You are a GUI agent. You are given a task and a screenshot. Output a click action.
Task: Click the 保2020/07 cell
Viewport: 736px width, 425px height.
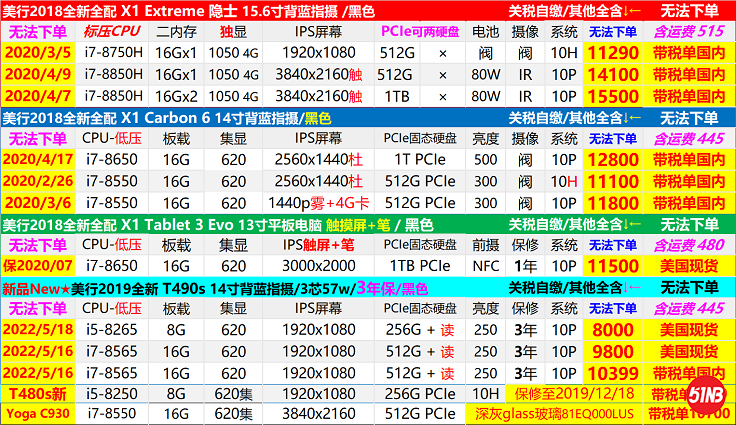point(38,266)
